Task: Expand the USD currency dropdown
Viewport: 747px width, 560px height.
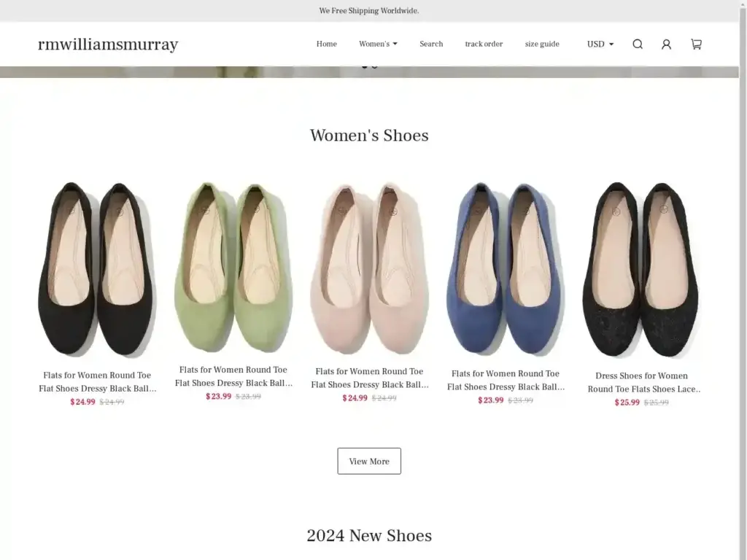Action: [600, 44]
